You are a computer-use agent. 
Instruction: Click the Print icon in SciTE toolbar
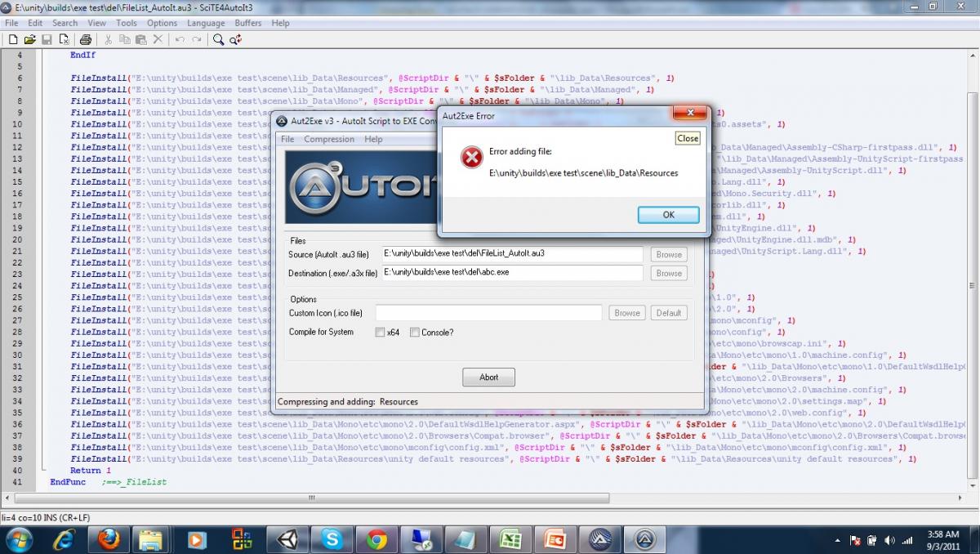coord(85,39)
